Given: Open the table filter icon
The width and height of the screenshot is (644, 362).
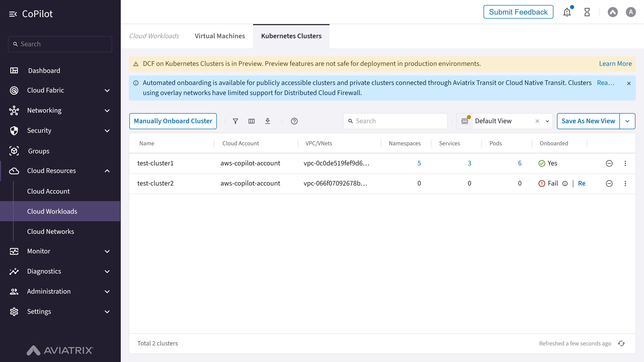Looking at the screenshot, I should pos(235,121).
